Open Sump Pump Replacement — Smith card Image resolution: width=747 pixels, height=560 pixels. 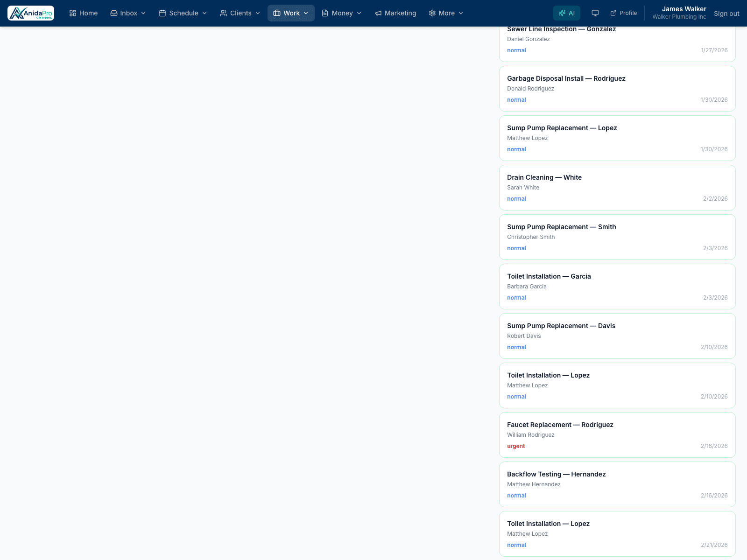pos(617,237)
